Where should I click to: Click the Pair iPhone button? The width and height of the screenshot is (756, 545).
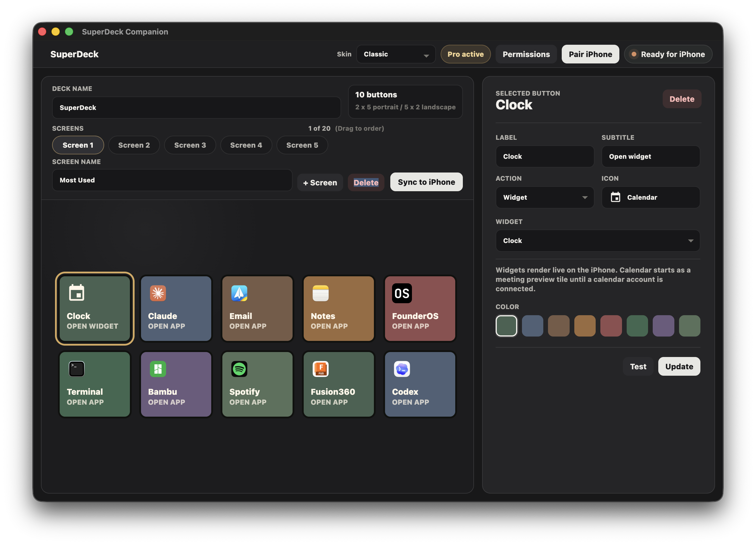coord(590,54)
